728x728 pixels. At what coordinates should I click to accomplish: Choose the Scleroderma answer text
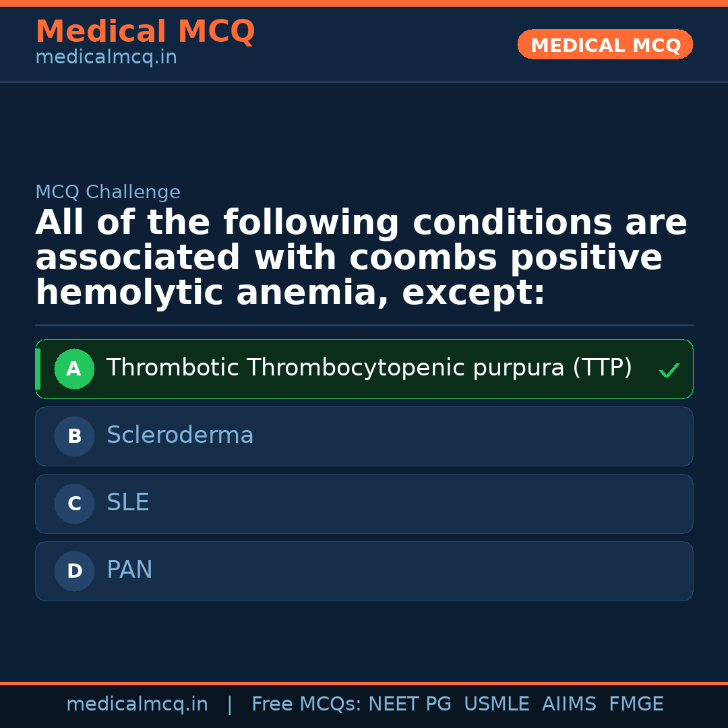(180, 435)
